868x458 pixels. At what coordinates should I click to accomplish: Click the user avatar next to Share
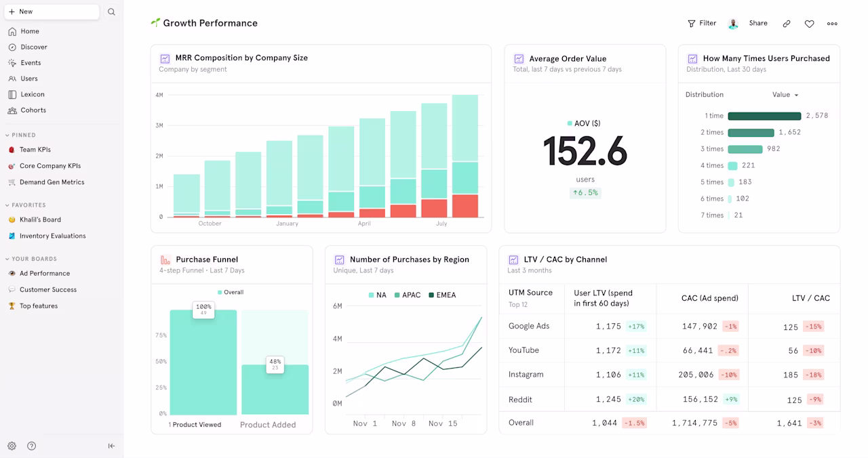pos(733,24)
